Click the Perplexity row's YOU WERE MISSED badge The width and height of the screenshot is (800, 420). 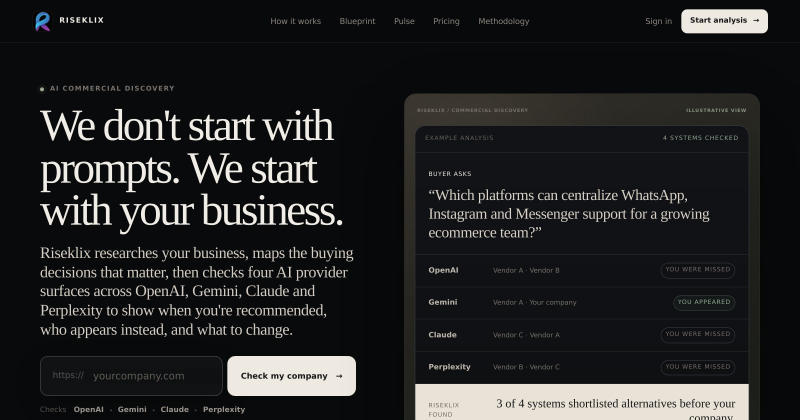[697, 367]
